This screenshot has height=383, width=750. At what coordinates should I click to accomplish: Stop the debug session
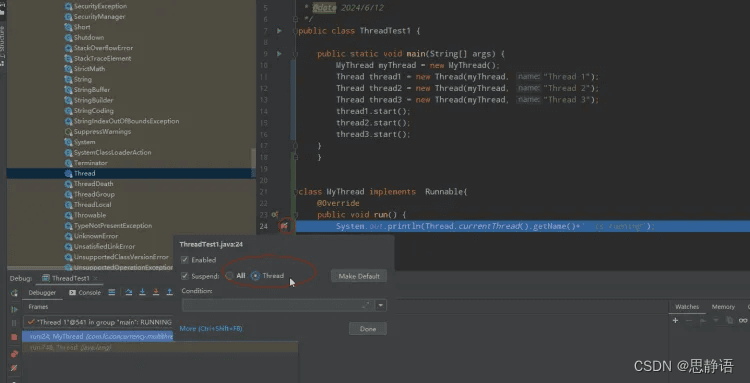(14, 337)
